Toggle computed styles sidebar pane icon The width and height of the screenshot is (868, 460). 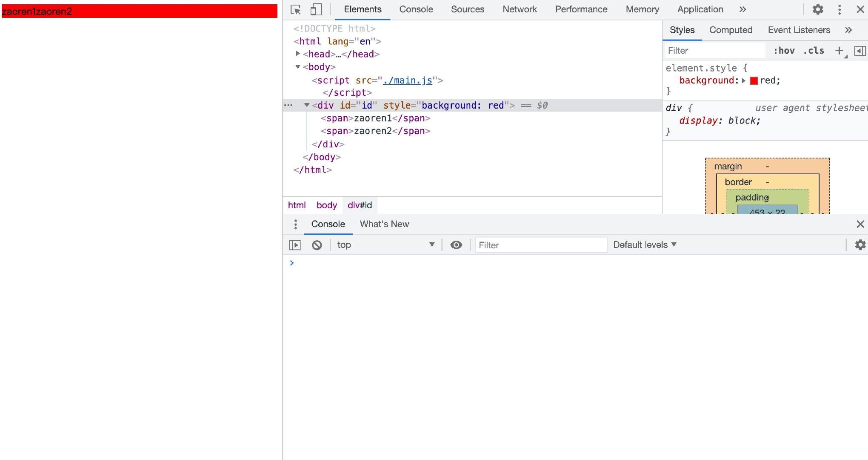(859, 51)
